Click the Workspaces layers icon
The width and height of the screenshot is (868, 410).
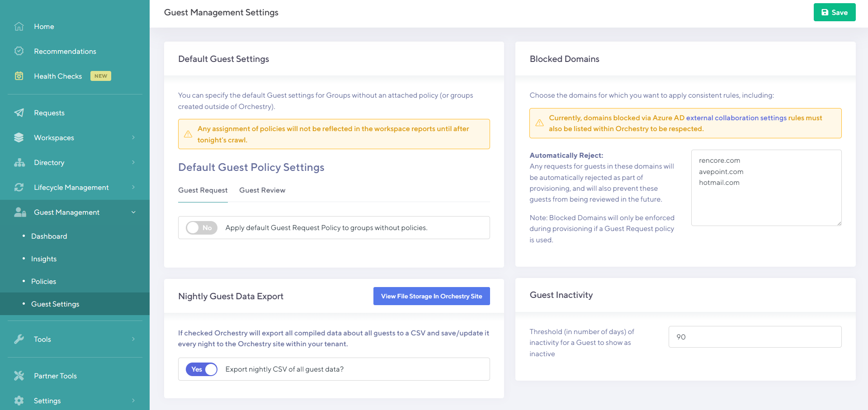(x=19, y=138)
